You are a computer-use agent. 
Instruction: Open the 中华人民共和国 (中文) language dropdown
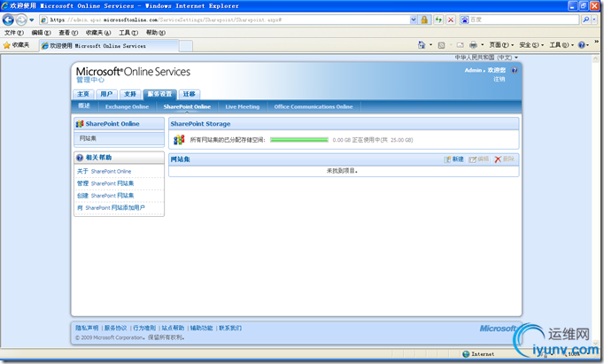pyautogui.click(x=486, y=58)
